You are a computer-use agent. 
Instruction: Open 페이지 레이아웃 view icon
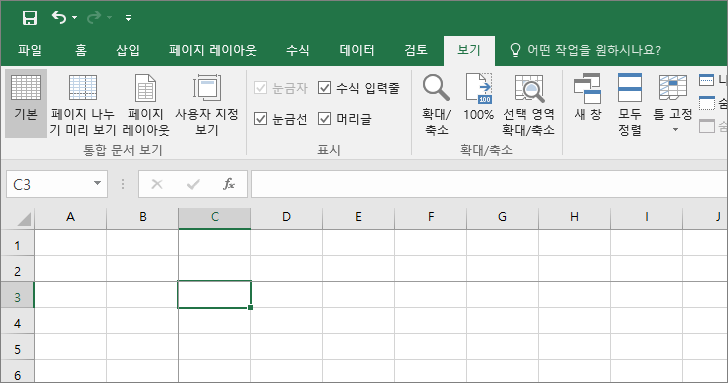tap(146, 104)
